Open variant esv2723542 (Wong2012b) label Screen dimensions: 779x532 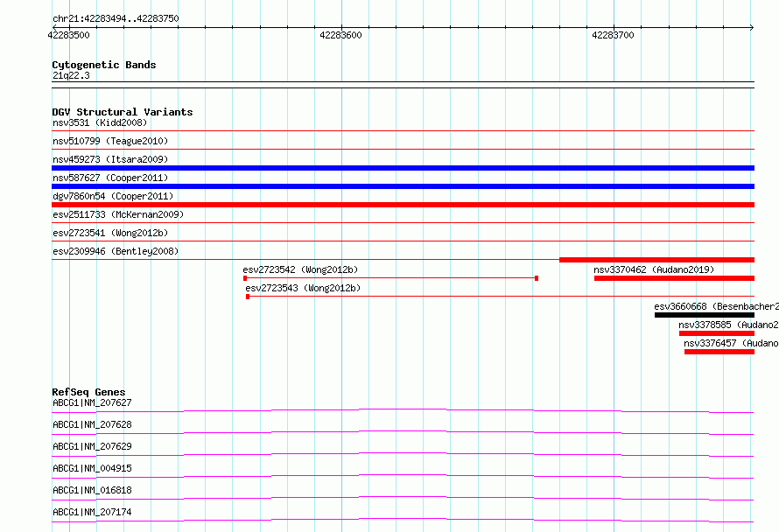click(300, 269)
